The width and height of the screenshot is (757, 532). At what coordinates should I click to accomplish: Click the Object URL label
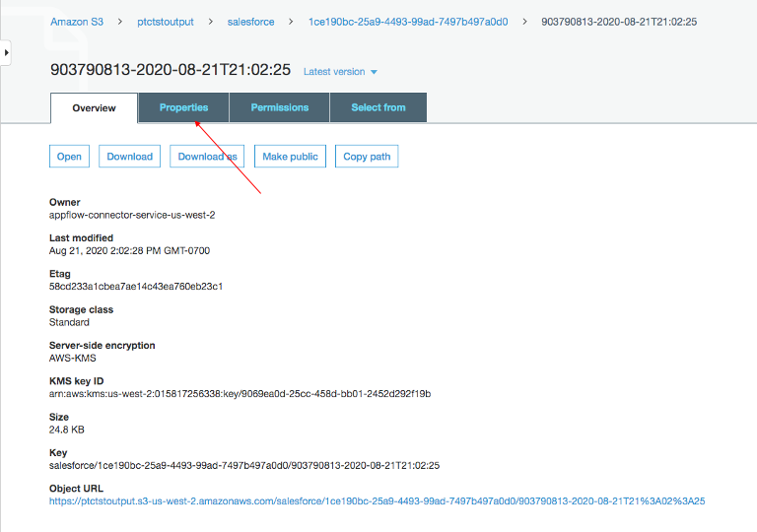pyautogui.click(x=76, y=488)
